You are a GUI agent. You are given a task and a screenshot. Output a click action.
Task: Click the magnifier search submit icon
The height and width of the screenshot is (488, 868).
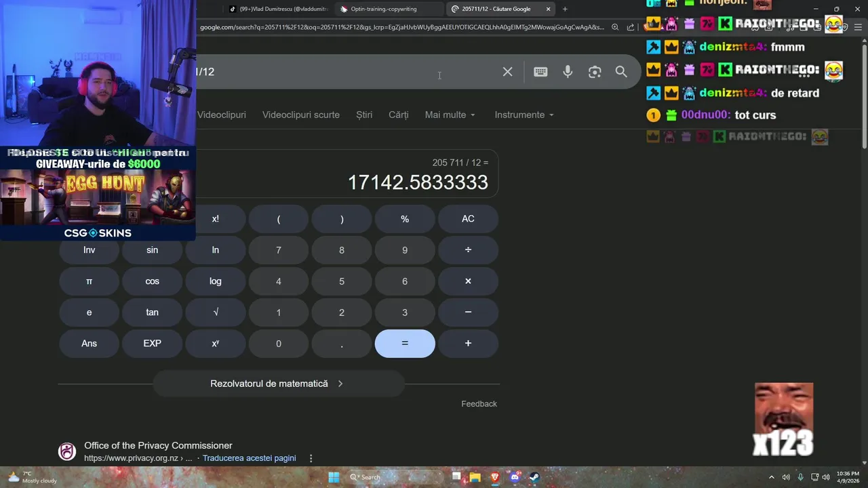[x=621, y=72]
